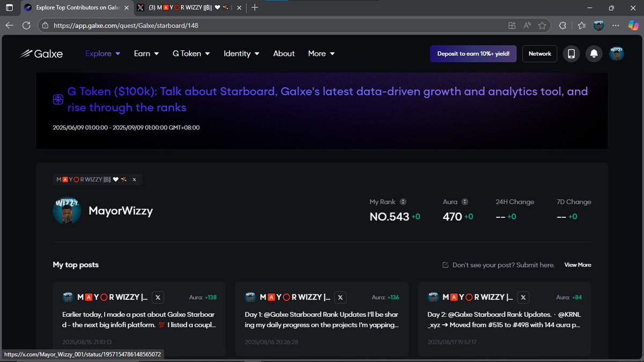Open X icon on the Aura +136 post
This screenshot has height=362, width=644.
click(x=340, y=297)
